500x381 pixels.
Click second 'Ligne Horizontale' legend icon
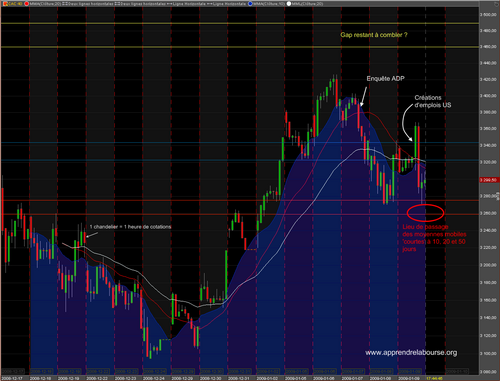click(x=209, y=4)
